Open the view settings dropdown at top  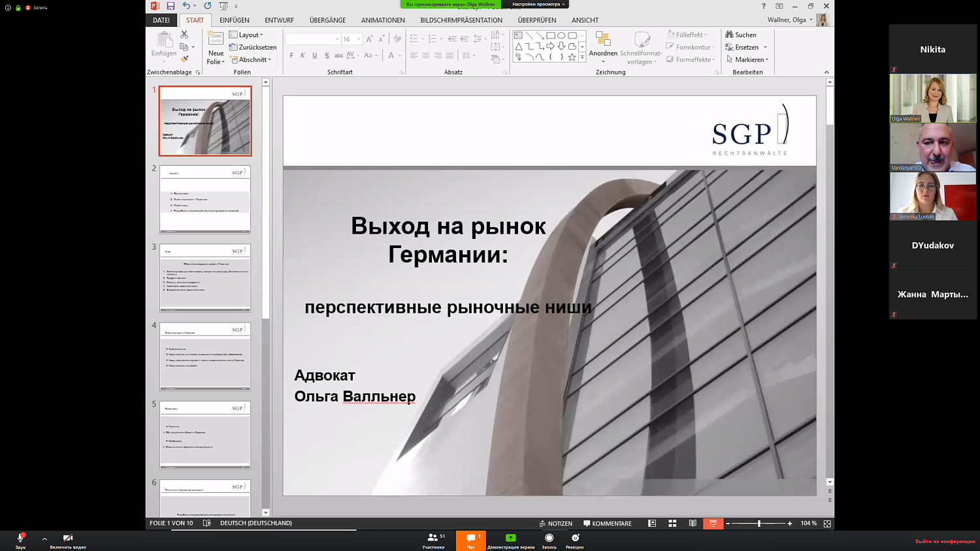click(x=538, y=5)
